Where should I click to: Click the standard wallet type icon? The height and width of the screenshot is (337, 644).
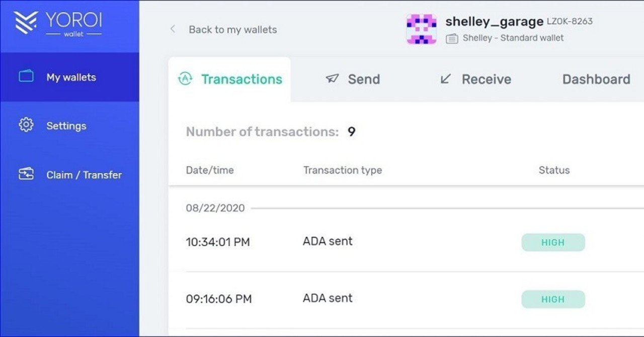(452, 38)
